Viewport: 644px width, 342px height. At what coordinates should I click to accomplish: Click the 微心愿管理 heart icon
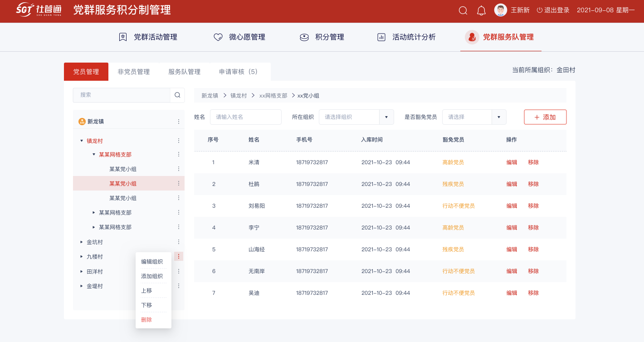218,37
